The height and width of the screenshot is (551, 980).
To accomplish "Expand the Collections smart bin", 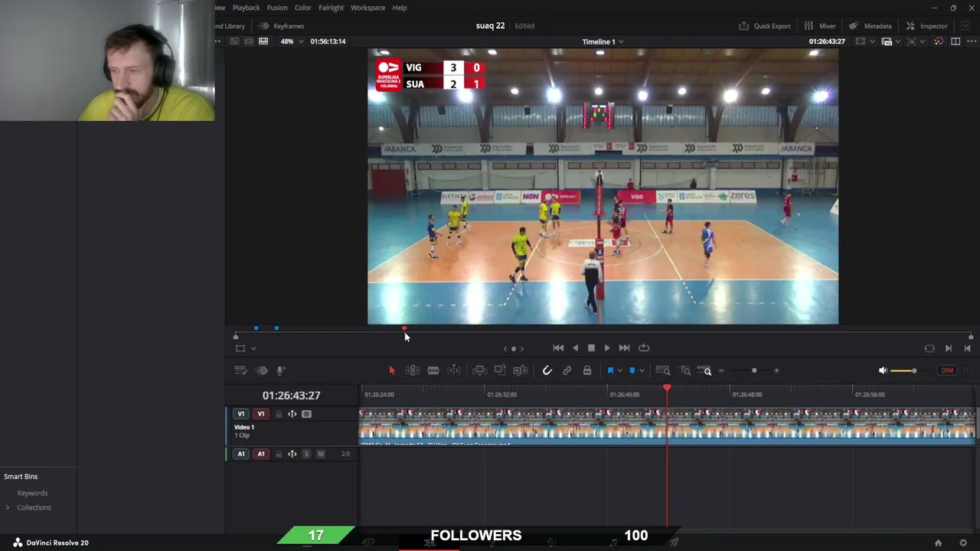I will [8, 507].
